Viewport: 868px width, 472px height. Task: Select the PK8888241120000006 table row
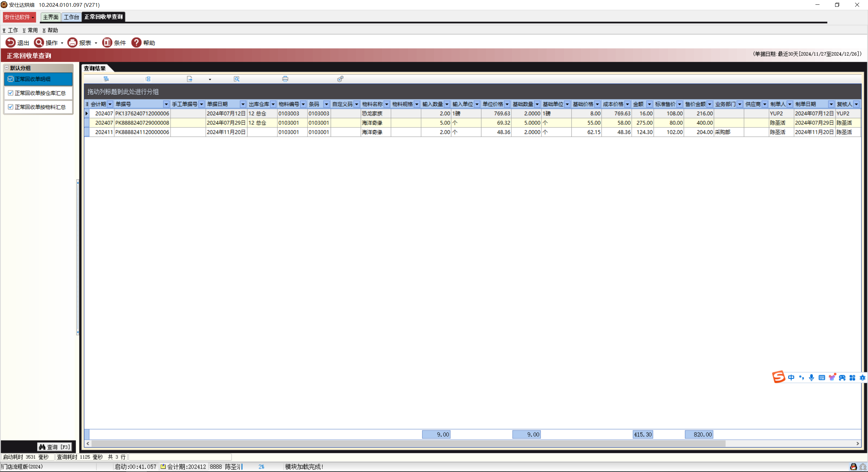[142, 132]
